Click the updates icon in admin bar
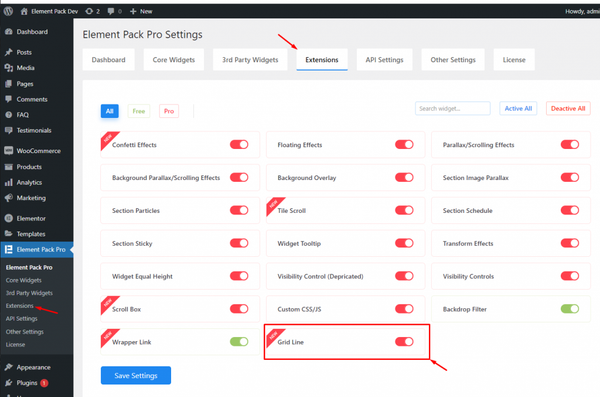Screen dimensions: 600x397 (x=89, y=11)
